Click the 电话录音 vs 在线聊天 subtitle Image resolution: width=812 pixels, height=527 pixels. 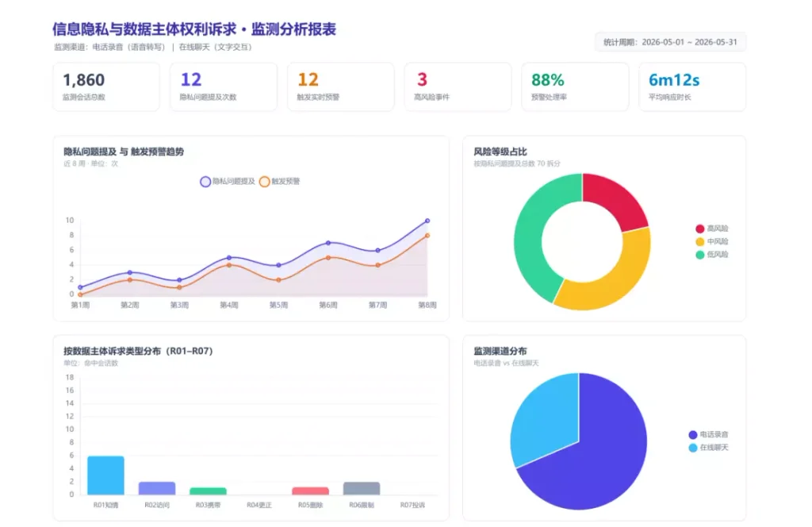[507, 364]
